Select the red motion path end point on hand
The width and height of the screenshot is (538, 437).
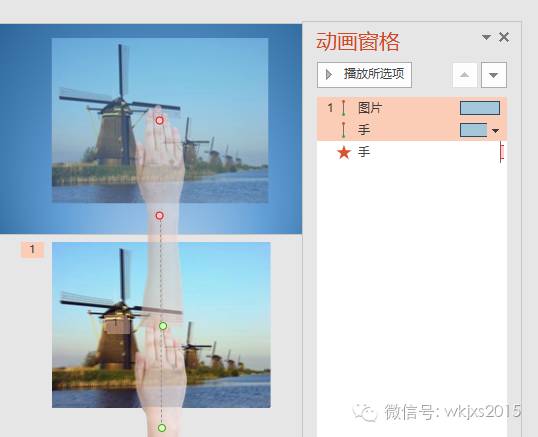tap(160, 120)
